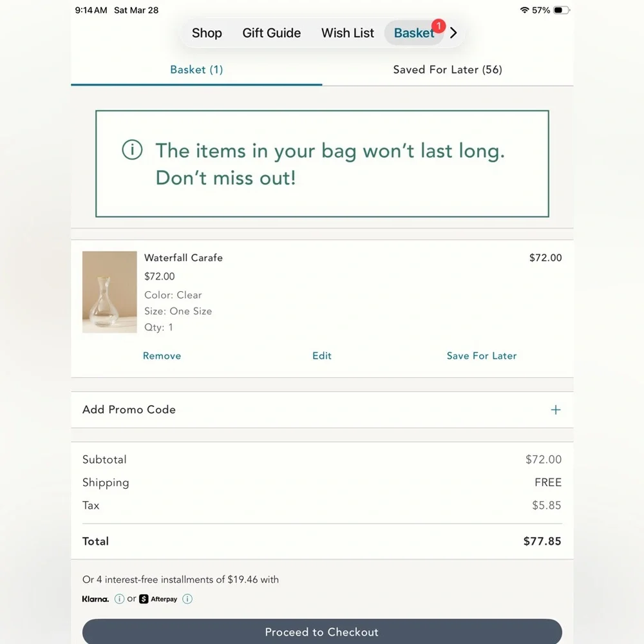Open the Shop tab
The width and height of the screenshot is (644, 644).
[x=207, y=33]
